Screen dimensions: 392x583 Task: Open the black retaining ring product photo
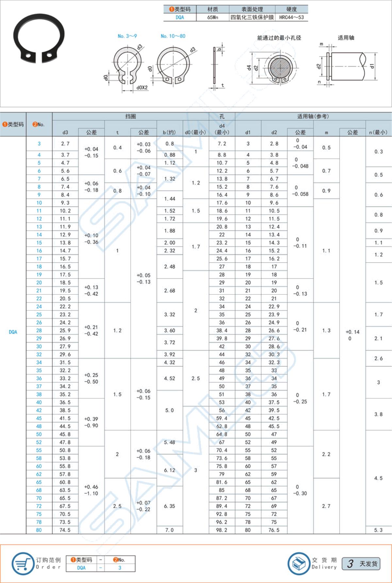(39, 39)
